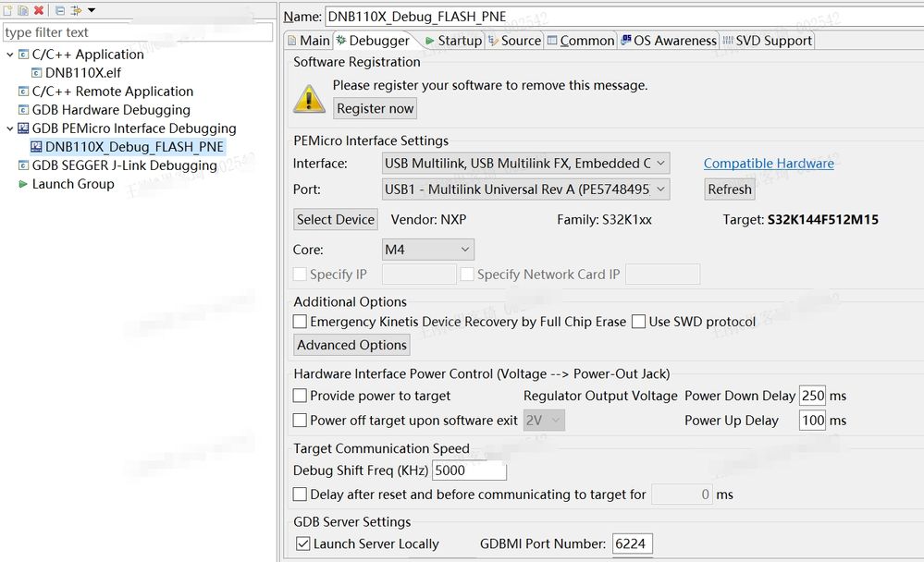Switch to the Debugger tab
The image size is (924, 562).
(373, 41)
